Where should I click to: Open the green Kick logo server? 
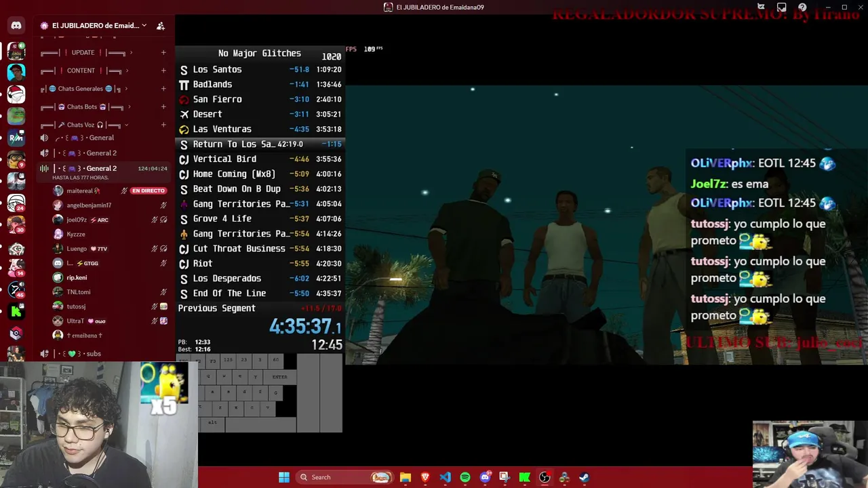pyautogui.click(x=16, y=312)
